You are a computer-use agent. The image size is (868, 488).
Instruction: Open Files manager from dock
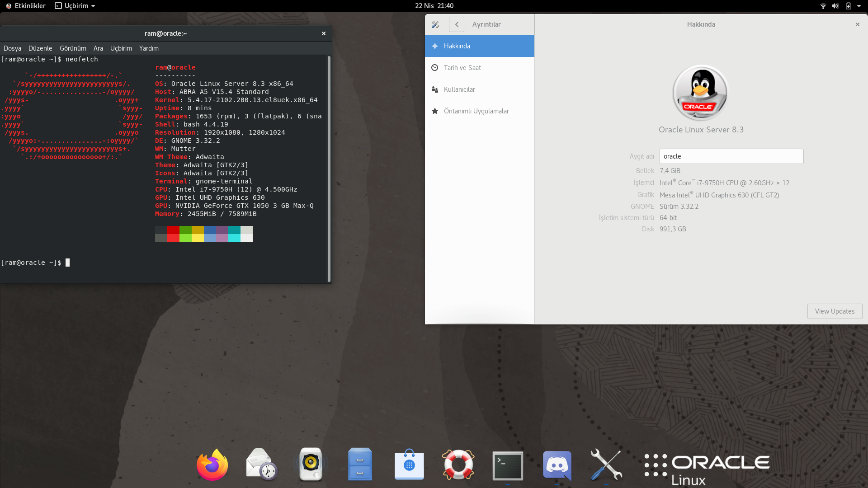(x=360, y=465)
